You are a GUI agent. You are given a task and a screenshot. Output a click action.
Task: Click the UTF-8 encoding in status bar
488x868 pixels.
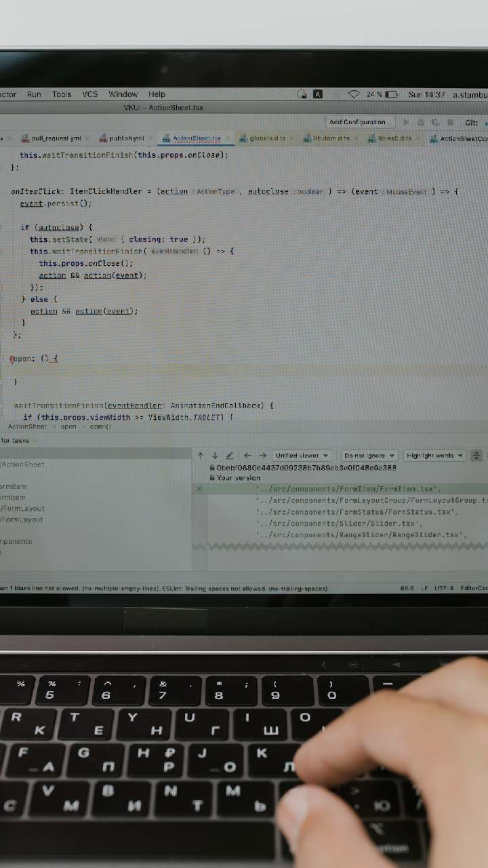tap(444, 589)
